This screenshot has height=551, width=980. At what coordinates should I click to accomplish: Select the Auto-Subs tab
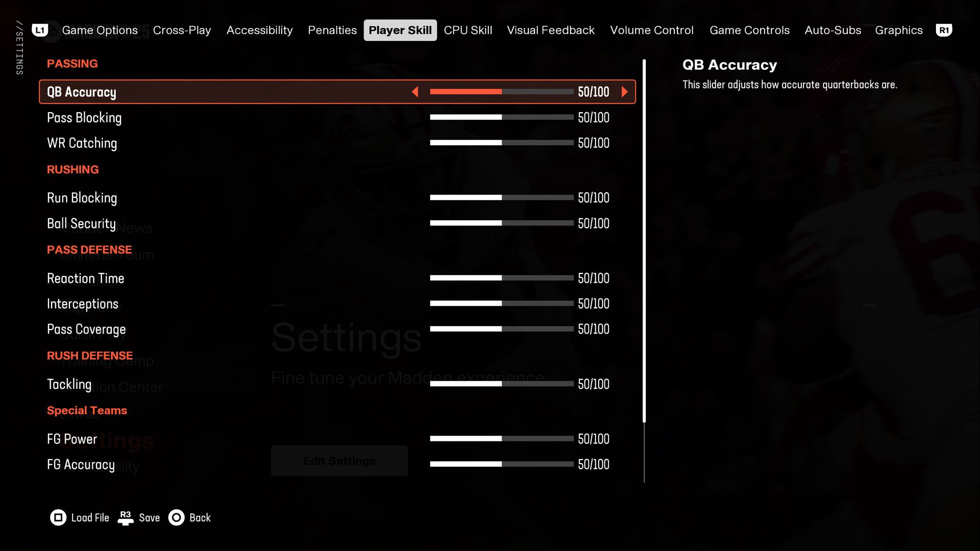832,30
